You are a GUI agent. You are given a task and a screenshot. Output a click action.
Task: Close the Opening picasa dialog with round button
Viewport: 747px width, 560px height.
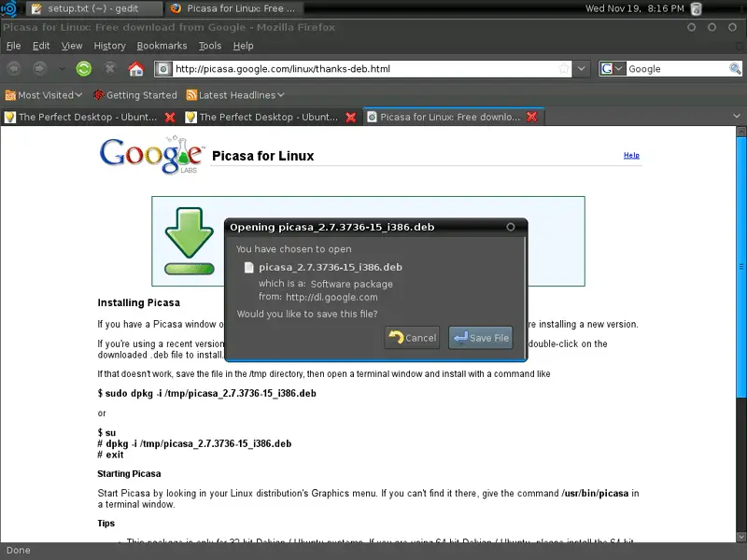(511, 227)
